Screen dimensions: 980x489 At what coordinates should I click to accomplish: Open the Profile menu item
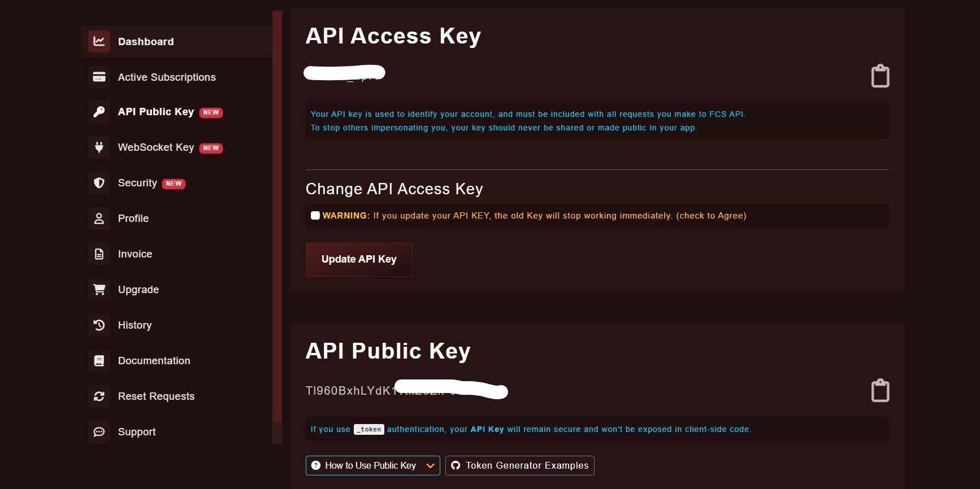pos(133,219)
